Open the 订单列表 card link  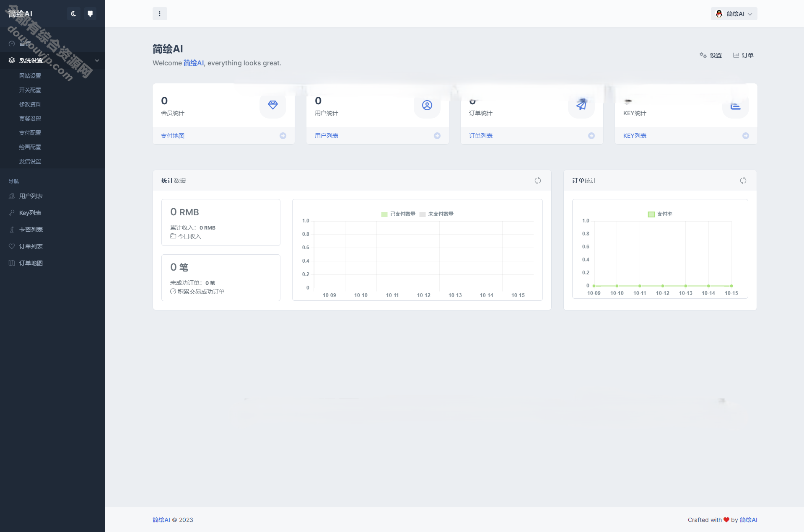click(481, 136)
